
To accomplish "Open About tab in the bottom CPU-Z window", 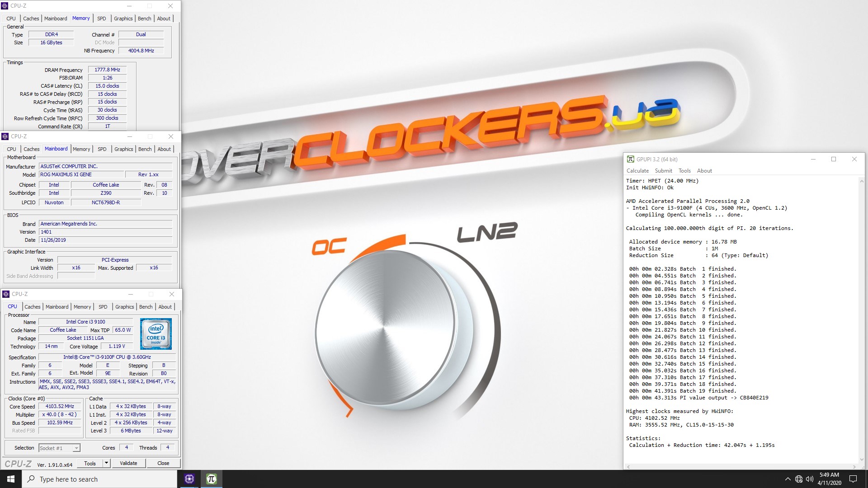I will [x=165, y=307].
